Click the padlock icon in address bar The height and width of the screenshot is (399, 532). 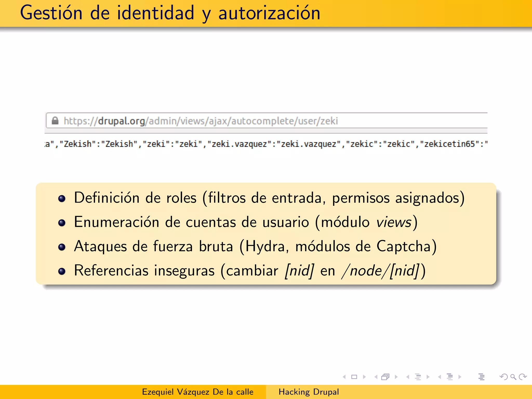(x=55, y=121)
